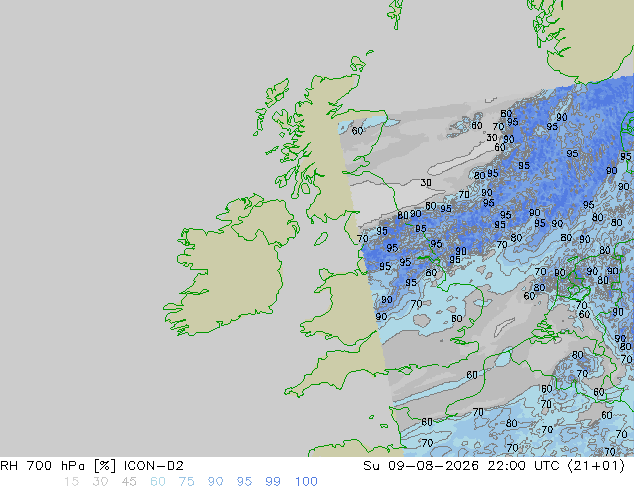This screenshot has width=634, height=490.
Task: Select legend value 15
Action: coord(71,482)
